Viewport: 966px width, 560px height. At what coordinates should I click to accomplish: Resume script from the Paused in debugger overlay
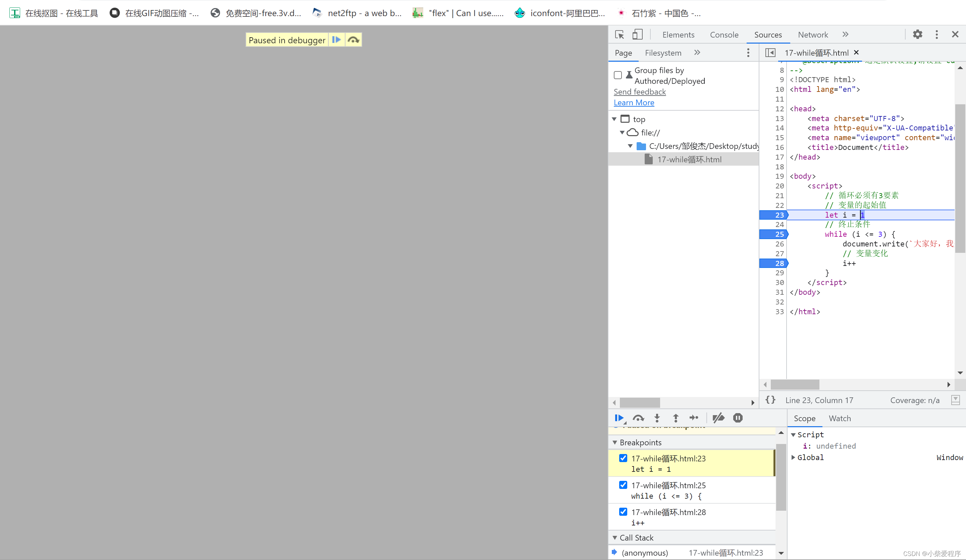point(336,40)
